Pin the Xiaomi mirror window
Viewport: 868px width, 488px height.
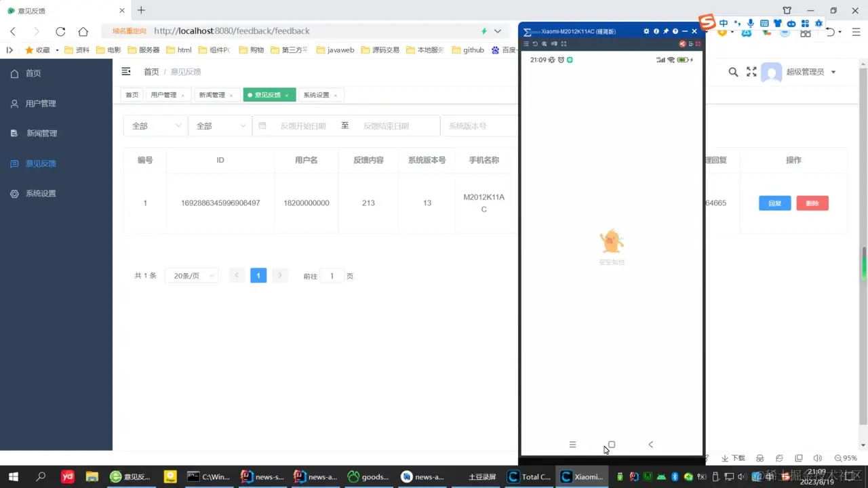pos(666,31)
